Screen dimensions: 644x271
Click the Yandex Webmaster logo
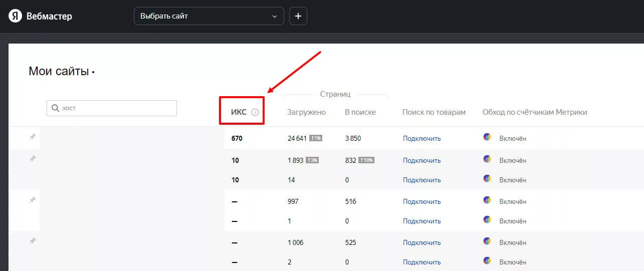(x=40, y=16)
